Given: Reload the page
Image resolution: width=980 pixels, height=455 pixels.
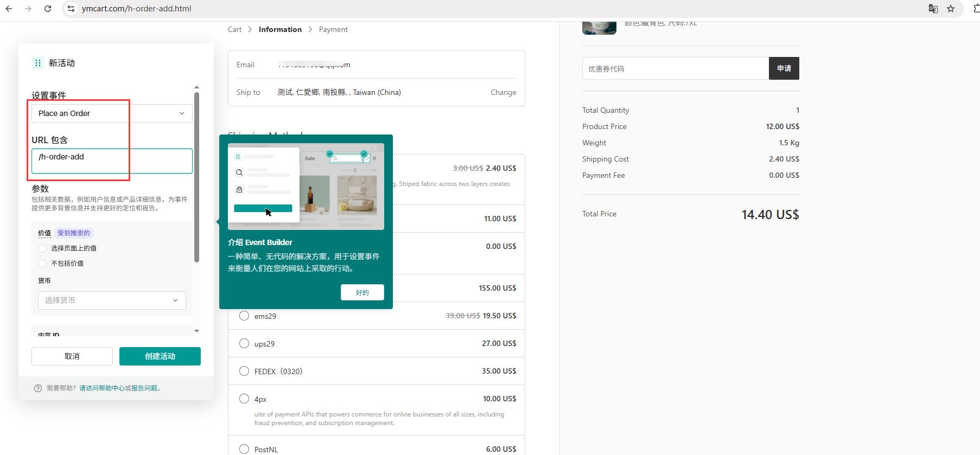Looking at the screenshot, I should click(x=48, y=9).
